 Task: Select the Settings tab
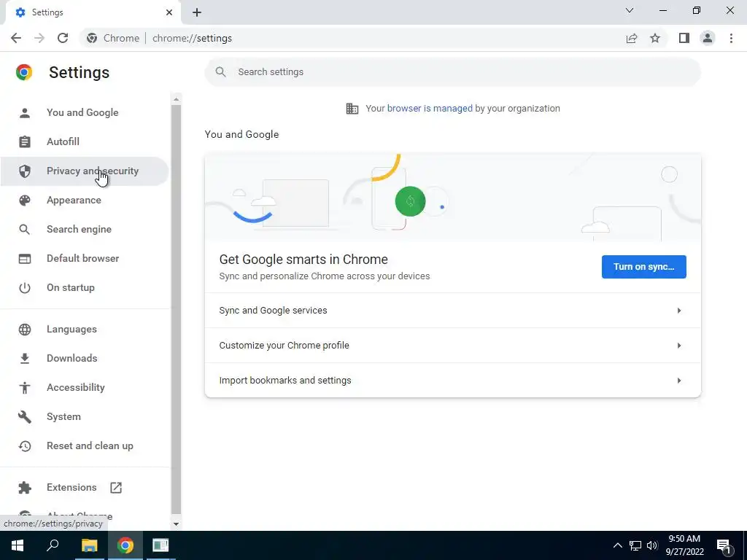(x=93, y=12)
